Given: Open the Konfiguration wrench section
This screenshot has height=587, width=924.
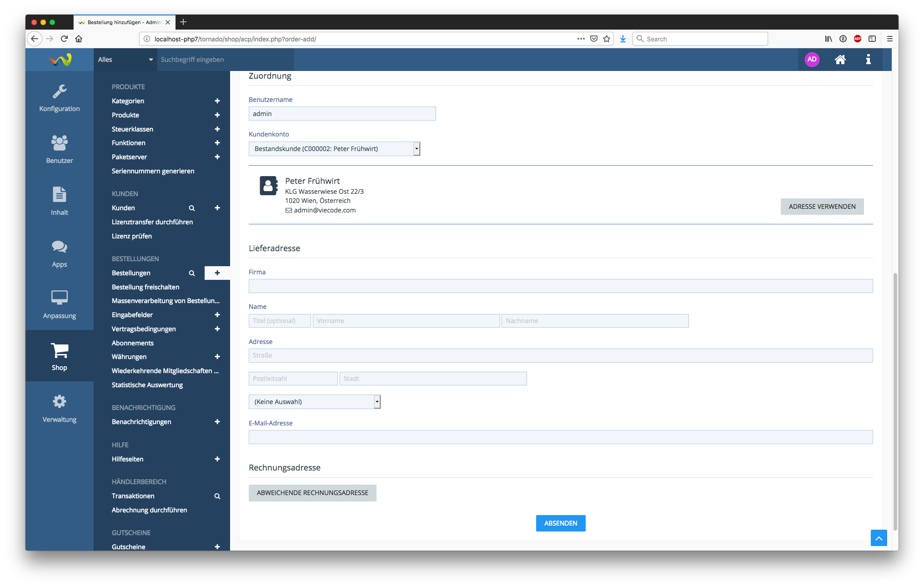Looking at the screenshot, I should (x=59, y=98).
